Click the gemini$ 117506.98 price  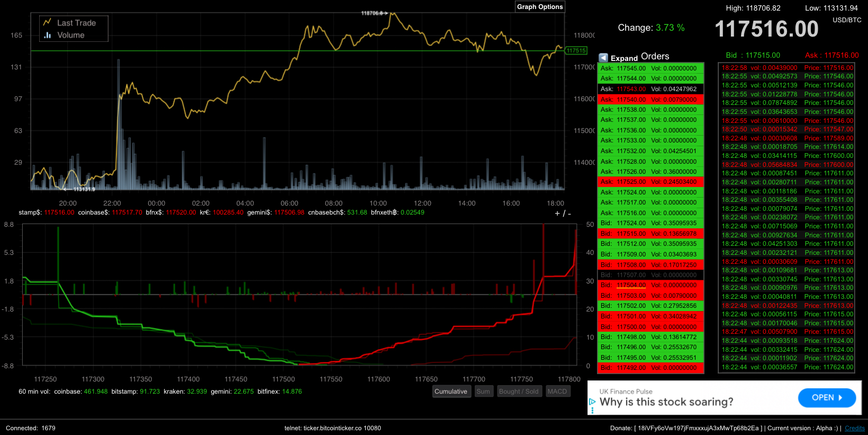[x=290, y=212]
